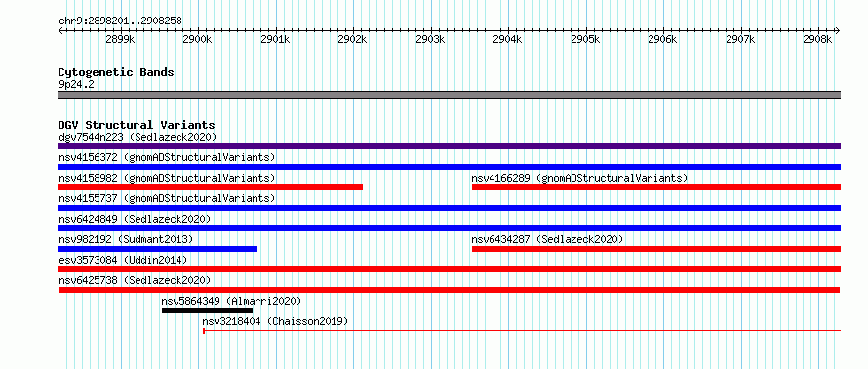Open the nsv4156372 gnomAD variant label

pos(167,157)
